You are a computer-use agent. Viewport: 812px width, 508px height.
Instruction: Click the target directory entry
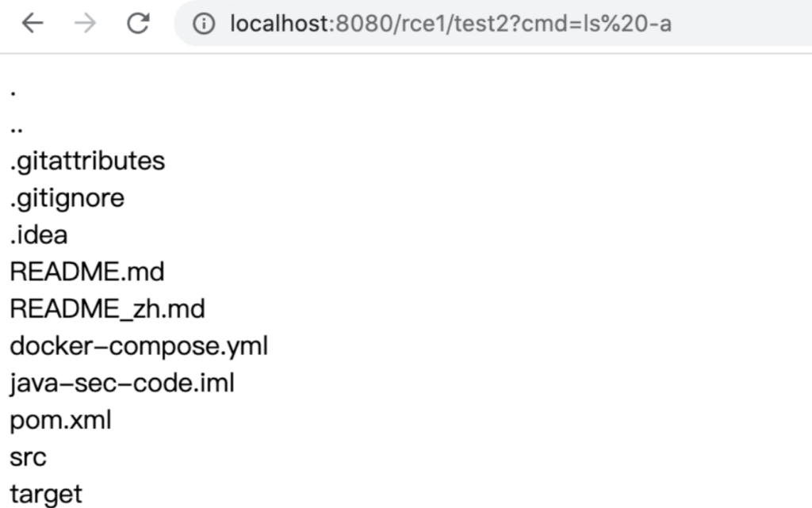click(46, 494)
